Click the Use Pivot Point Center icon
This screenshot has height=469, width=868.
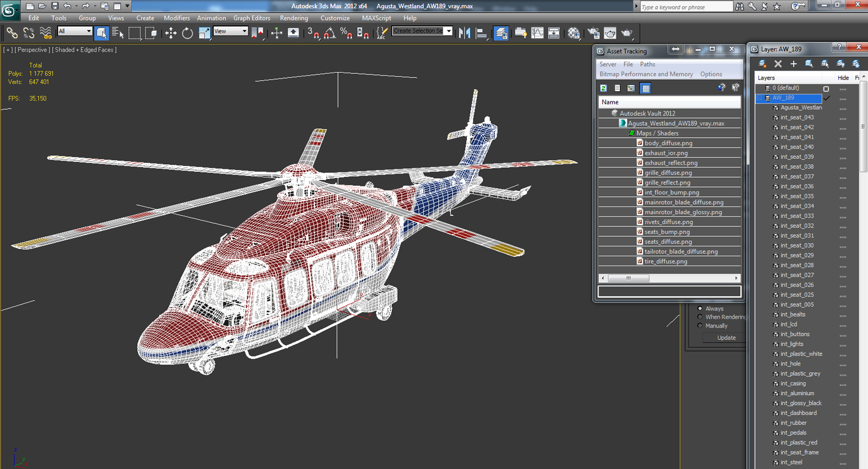click(x=257, y=33)
